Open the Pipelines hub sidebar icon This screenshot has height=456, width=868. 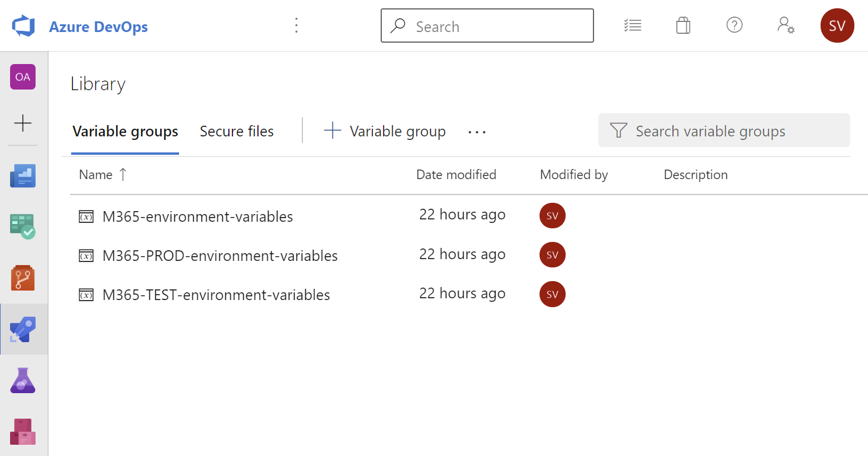(x=23, y=329)
